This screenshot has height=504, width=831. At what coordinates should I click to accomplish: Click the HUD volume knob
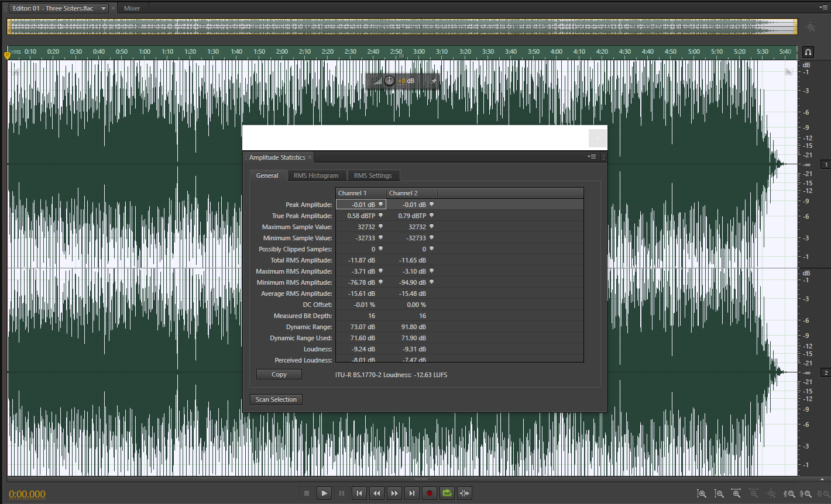click(389, 81)
